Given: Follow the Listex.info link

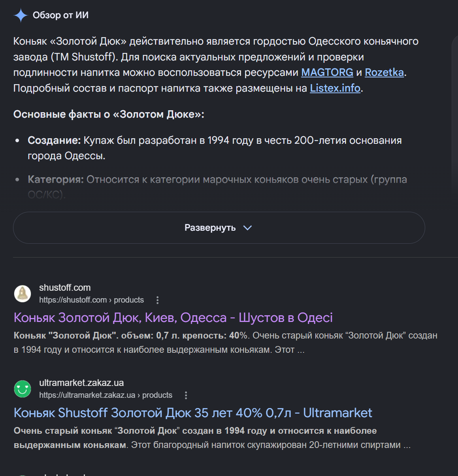Looking at the screenshot, I should 335,88.
